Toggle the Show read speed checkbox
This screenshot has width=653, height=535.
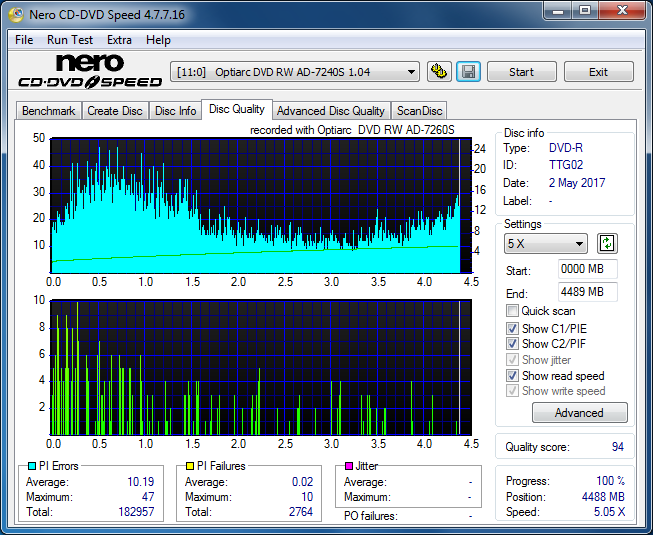(x=512, y=376)
